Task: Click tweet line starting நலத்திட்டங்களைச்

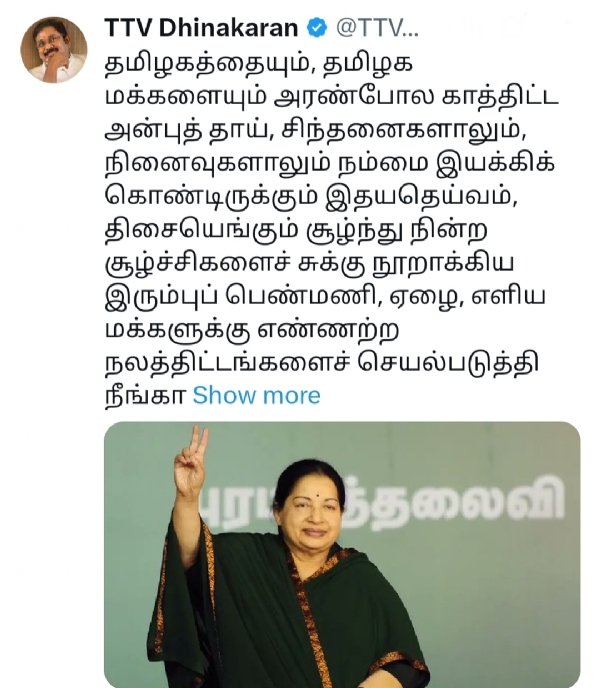Action: (x=322, y=364)
